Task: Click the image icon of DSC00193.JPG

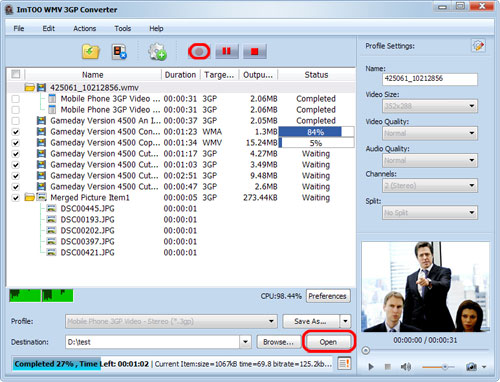Action: click(51, 220)
